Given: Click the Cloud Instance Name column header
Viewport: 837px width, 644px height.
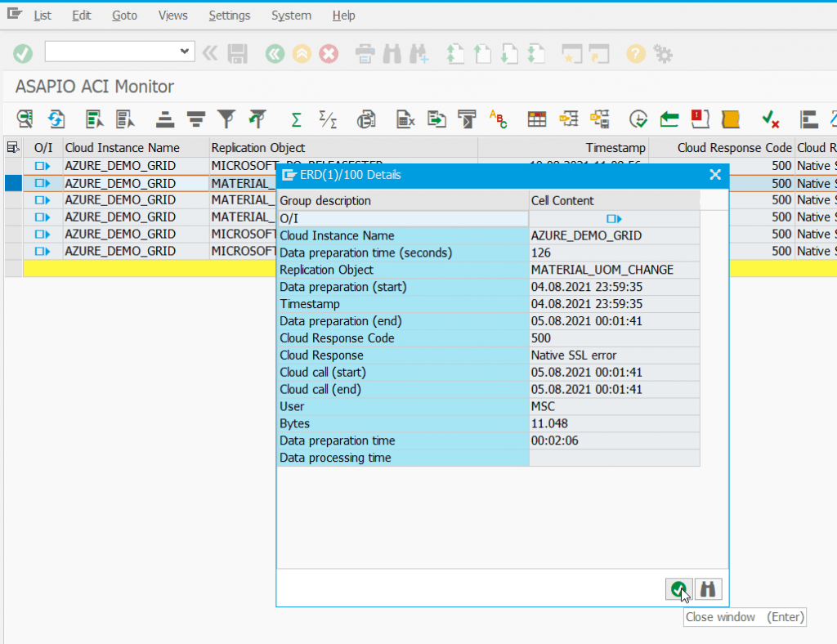Looking at the screenshot, I should 123,148.
